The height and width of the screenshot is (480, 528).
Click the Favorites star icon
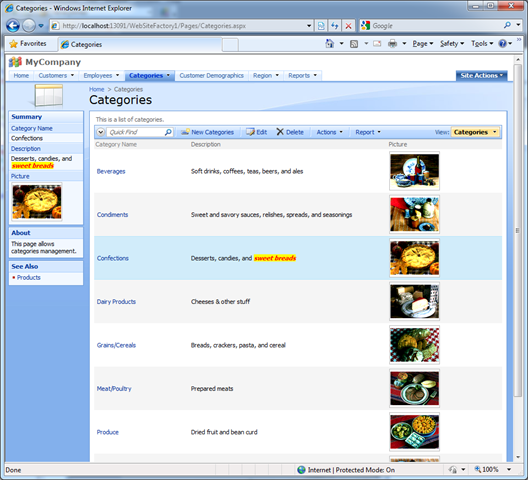[13, 43]
